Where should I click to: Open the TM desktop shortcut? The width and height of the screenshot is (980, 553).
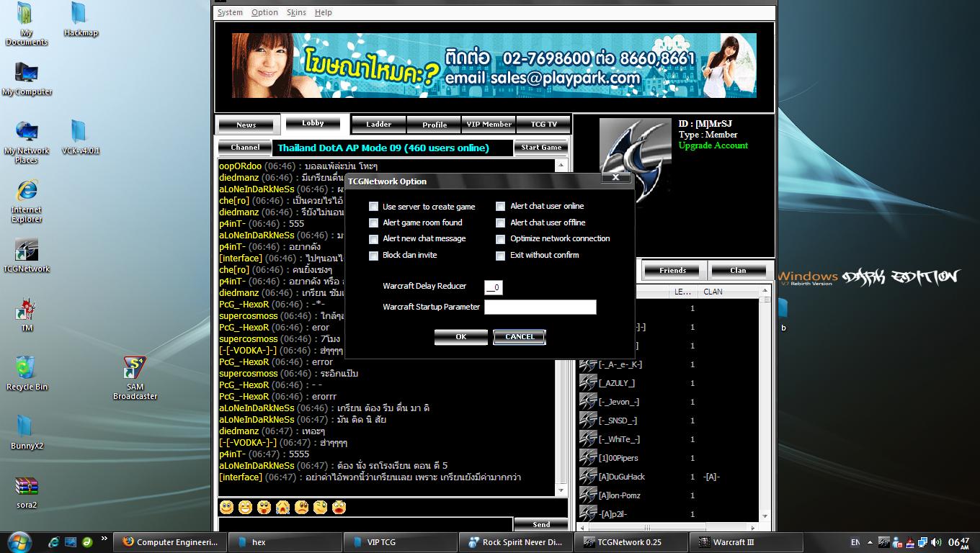(27, 315)
